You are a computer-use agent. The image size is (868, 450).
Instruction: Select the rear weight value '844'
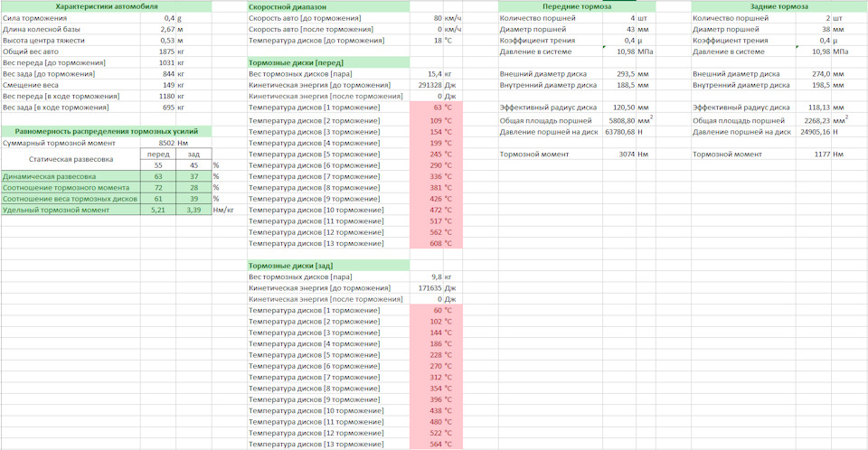157,73
